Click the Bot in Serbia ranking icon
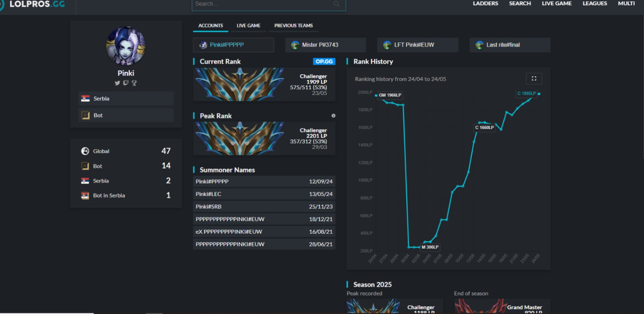This screenshot has height=314, width=644. tap(85, 196)
